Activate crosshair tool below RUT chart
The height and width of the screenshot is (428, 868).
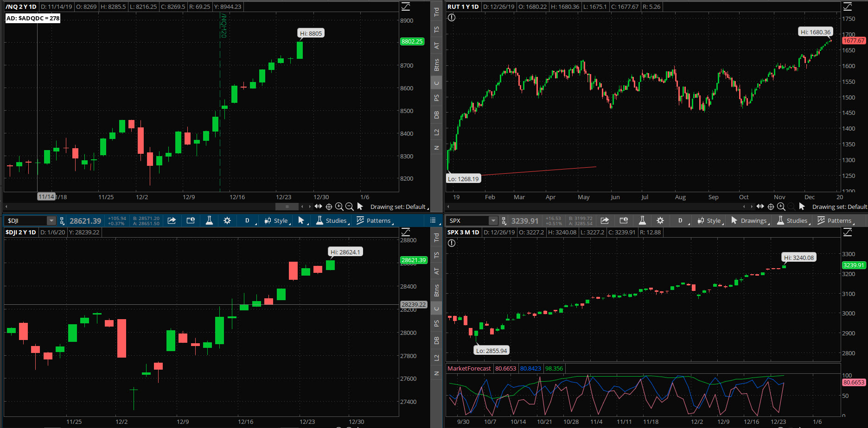(771, 207)
